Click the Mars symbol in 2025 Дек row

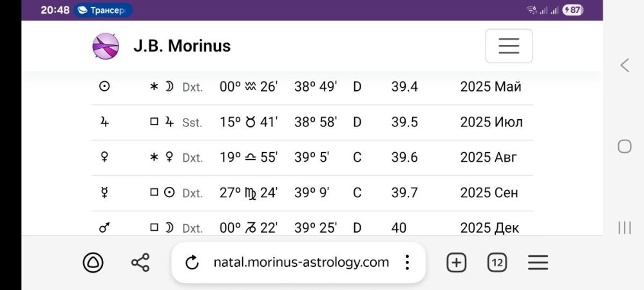coord(104,227)
